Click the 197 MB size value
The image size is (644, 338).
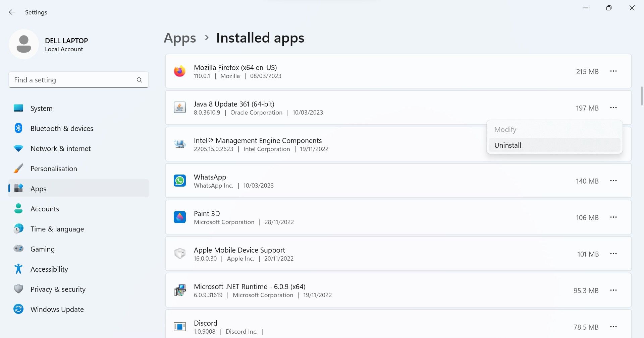coord(587,108)
